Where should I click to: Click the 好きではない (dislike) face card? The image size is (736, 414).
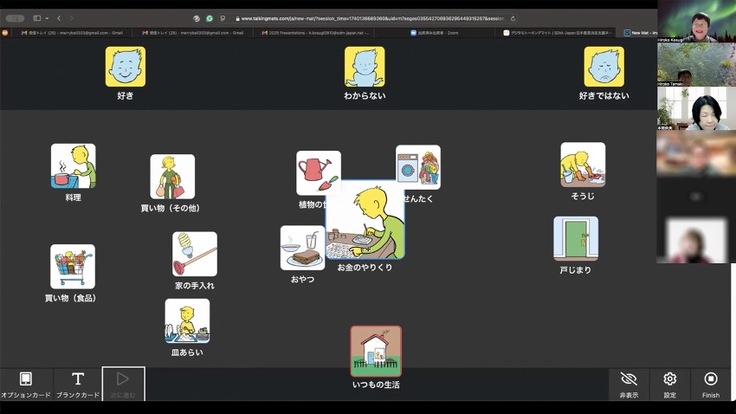click(x=604, y=67)
